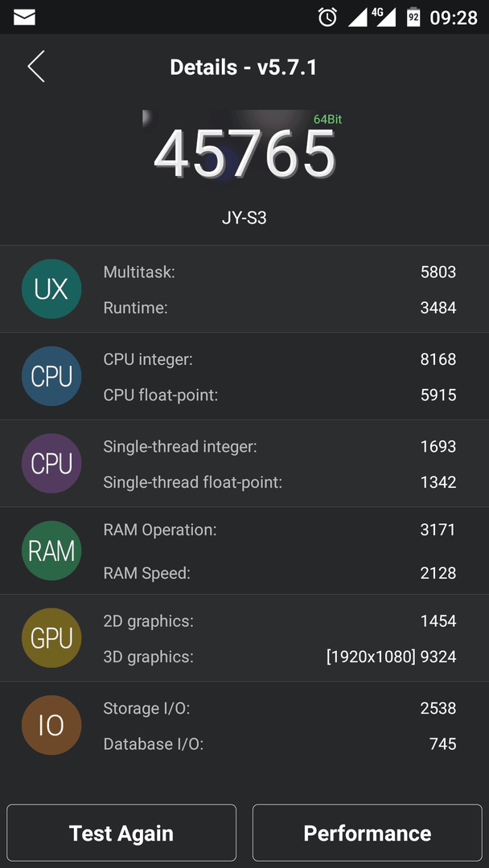Tap the olive GPU category icon
This screenshot has height=868, width=489.
(x=51, y=637)
